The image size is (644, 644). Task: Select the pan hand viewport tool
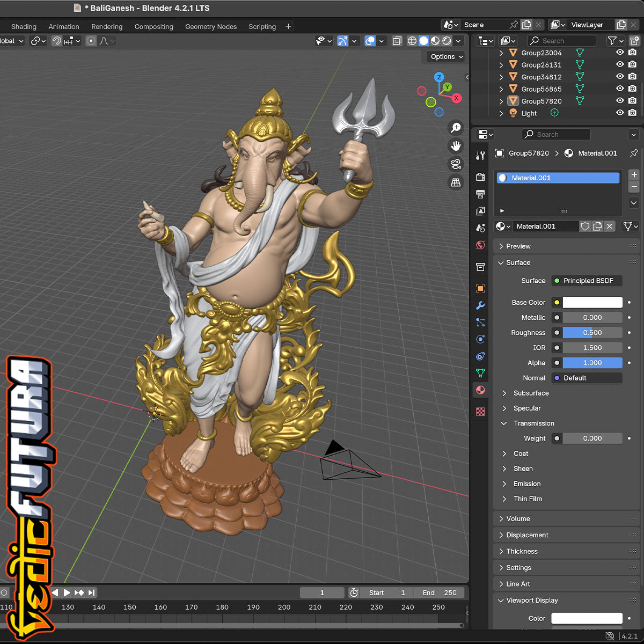(x=456, y=146)
